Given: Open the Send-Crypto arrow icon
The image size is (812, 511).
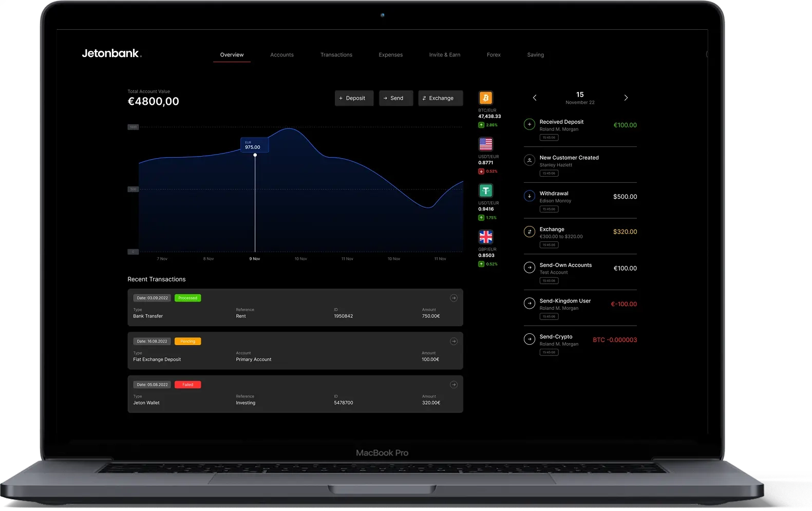Looking at the screenshot, I should (x=529, y=339).
